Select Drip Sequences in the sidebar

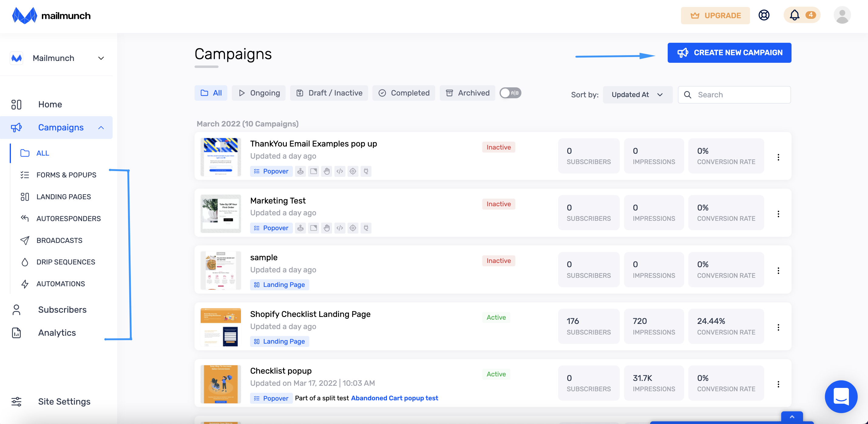(x=66, y=262)
